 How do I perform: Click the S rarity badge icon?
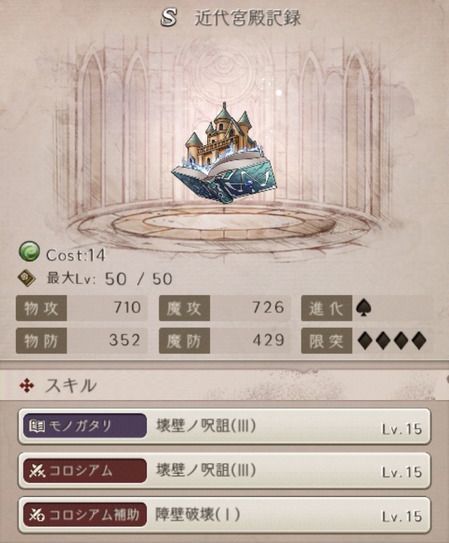tap(169, 18)
